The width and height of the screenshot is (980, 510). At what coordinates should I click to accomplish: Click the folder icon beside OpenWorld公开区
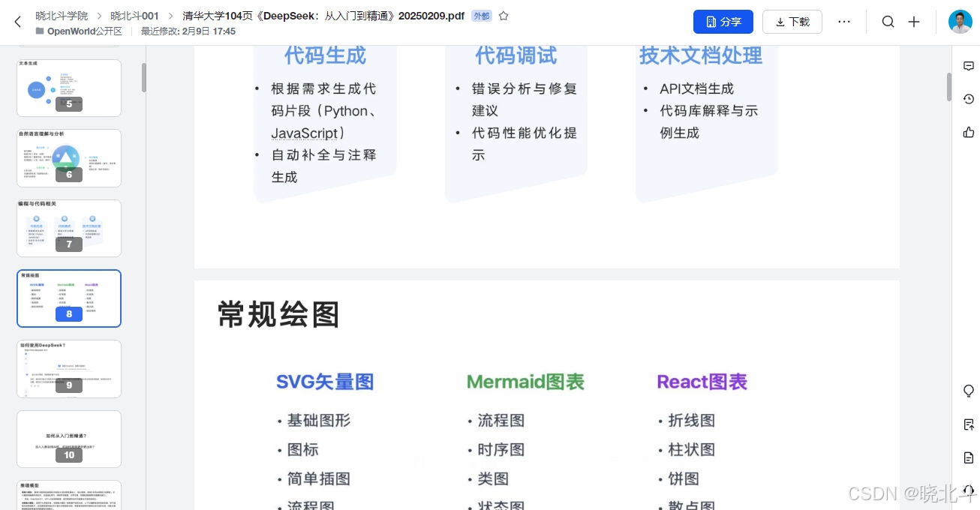pos(40,31)
